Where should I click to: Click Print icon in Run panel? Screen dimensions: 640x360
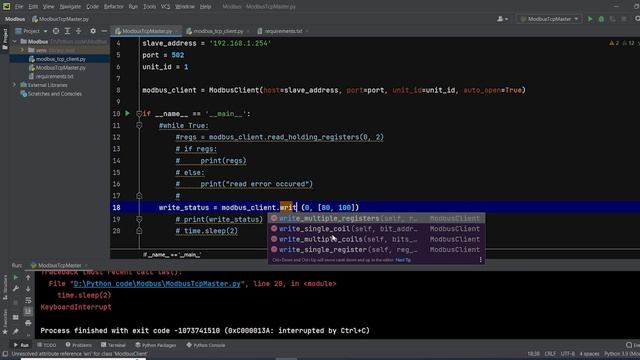pos(28,323)
